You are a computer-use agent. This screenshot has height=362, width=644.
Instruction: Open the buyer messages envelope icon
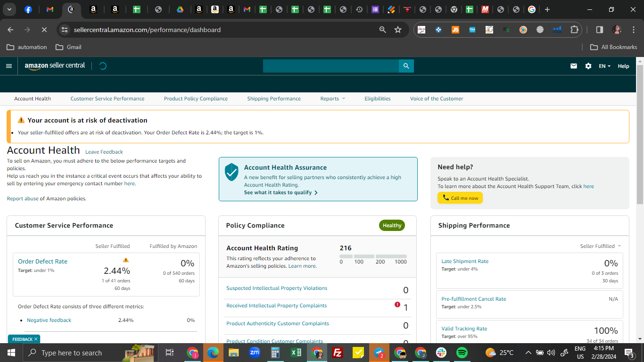(574, 66)
